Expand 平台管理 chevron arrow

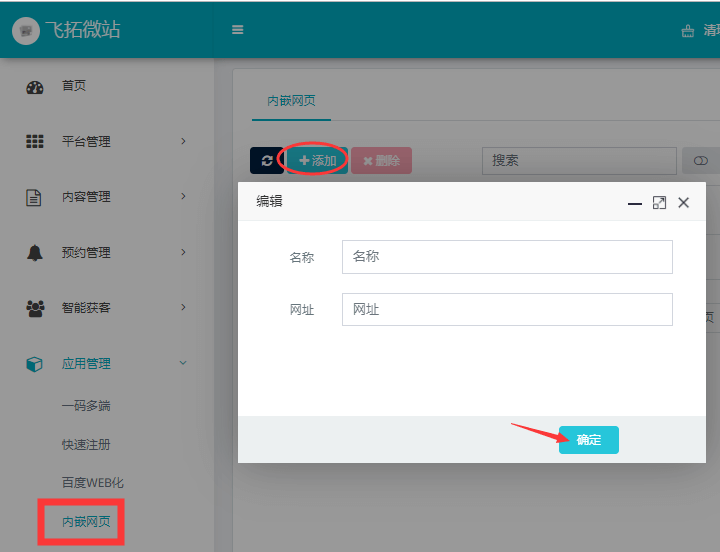click(x=183, y=141)
